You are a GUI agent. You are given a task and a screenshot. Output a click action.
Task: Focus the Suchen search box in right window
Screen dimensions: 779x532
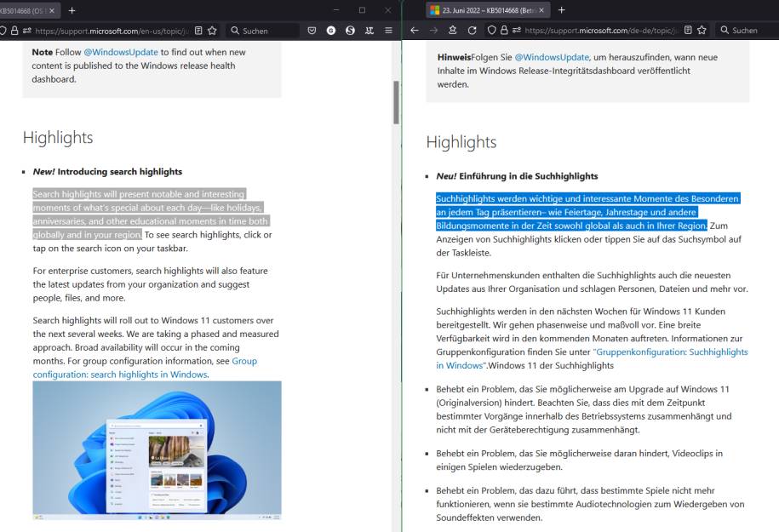click(x=747, y=31)
